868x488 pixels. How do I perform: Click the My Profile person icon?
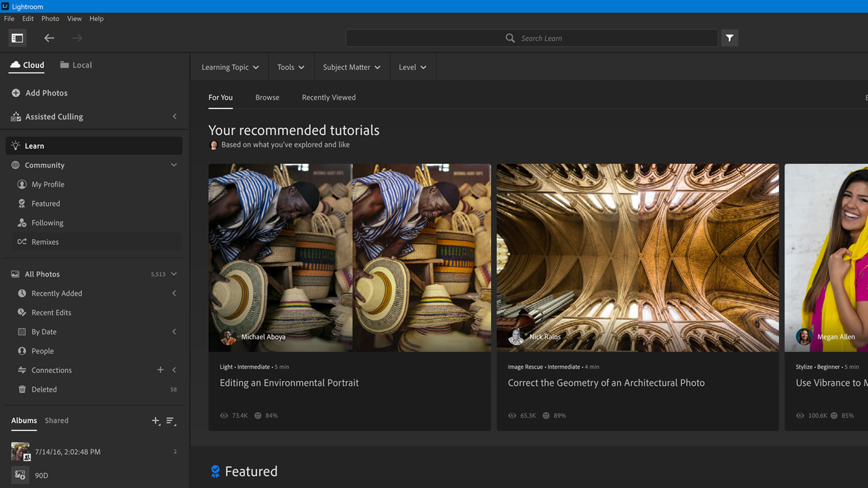coord(22,184)
